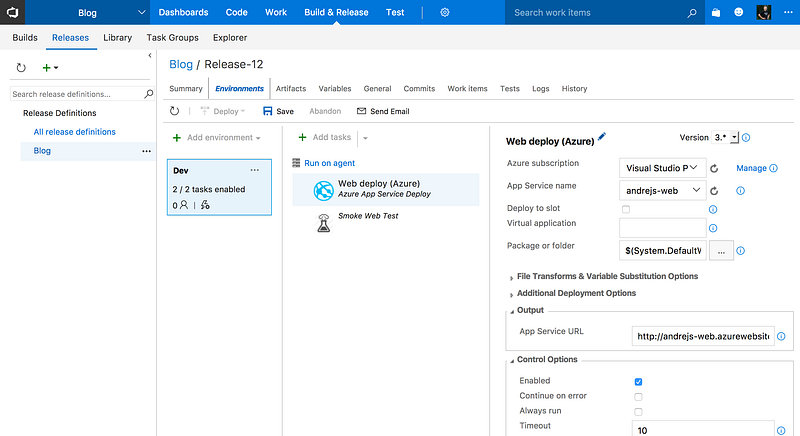Image resolution: width=800 pixels, height=436 pixels.
Task: Open the Library tab
Action: (x=117, y=37)
